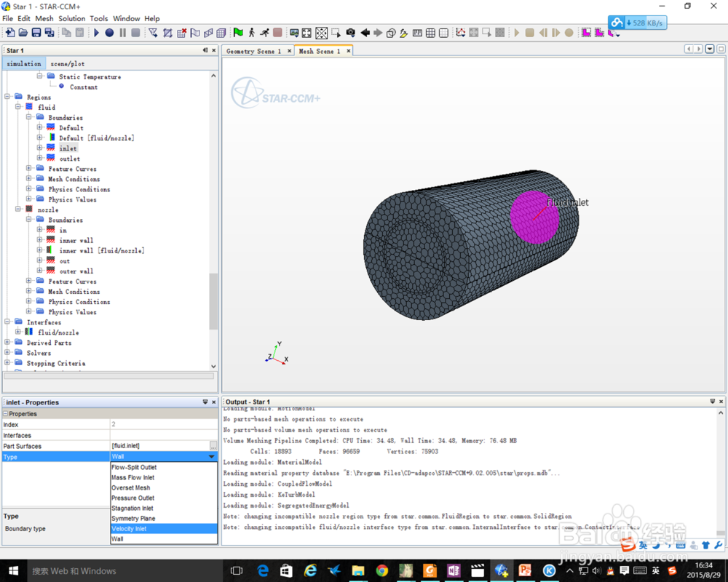
Task: Open the File menu
Action: [x=7, y=19]
